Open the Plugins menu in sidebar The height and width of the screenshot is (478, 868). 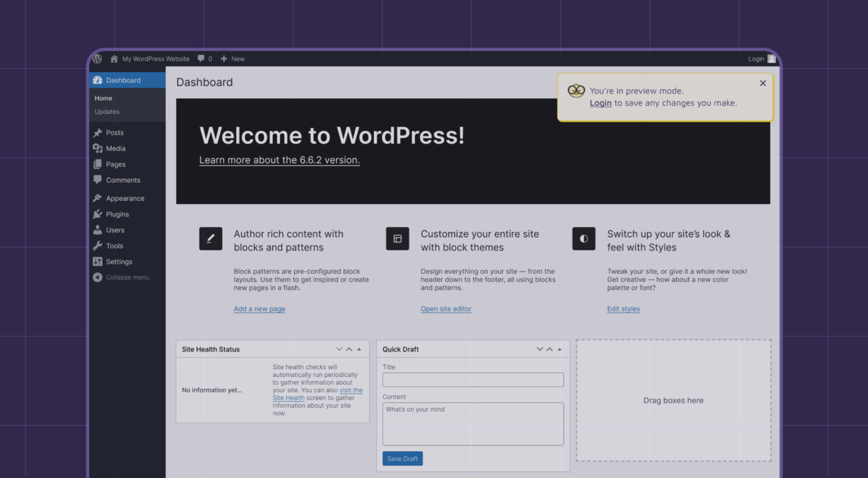tap(117, 214)
